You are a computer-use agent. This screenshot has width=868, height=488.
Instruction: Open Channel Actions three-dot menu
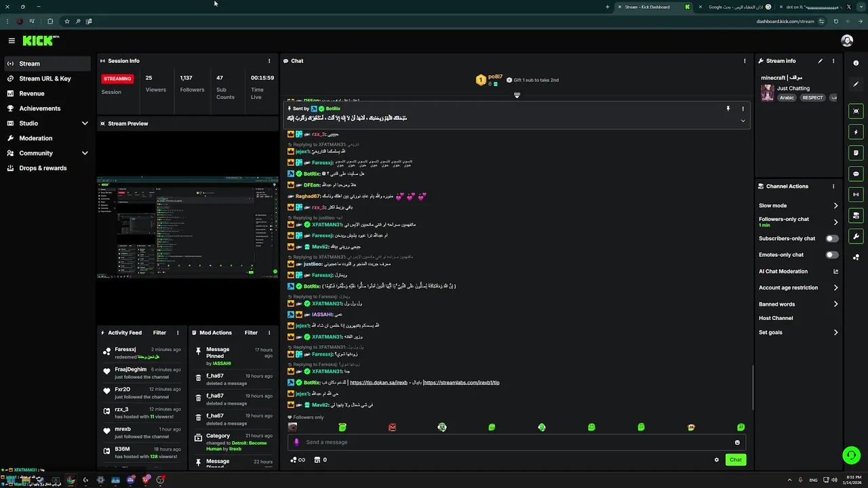[833, 186]
